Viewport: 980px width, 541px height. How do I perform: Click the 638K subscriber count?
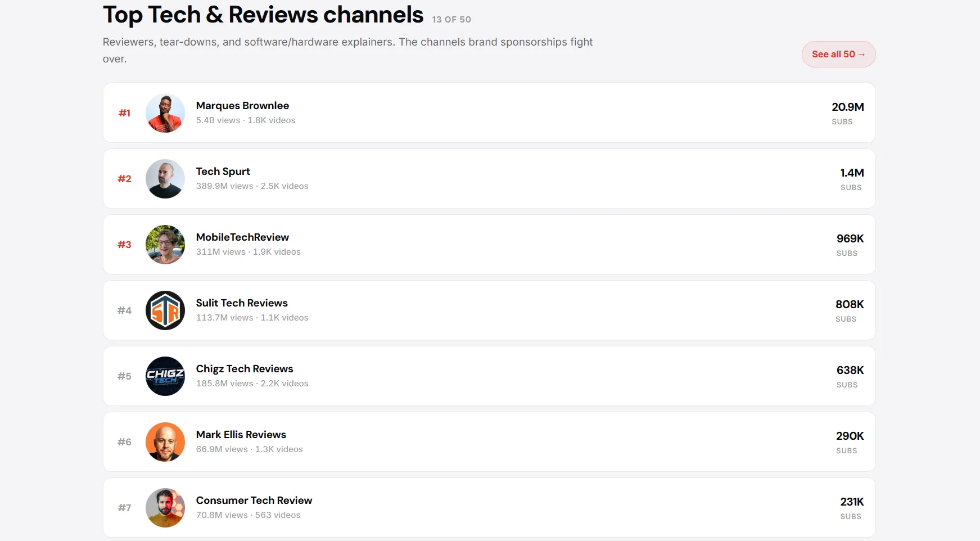click(x=850, y=370)
